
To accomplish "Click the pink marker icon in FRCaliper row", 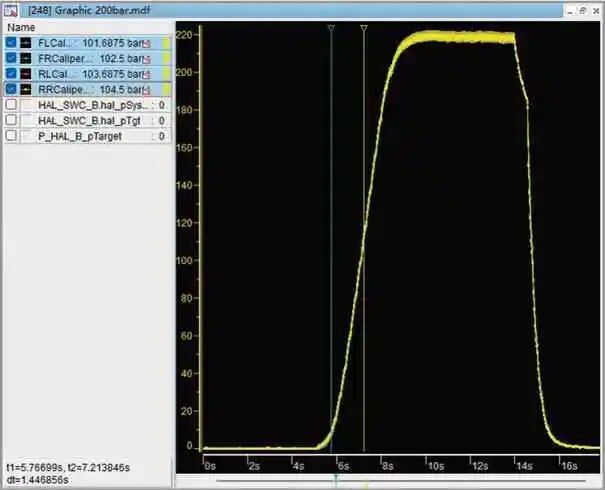I will click(147, 59).
